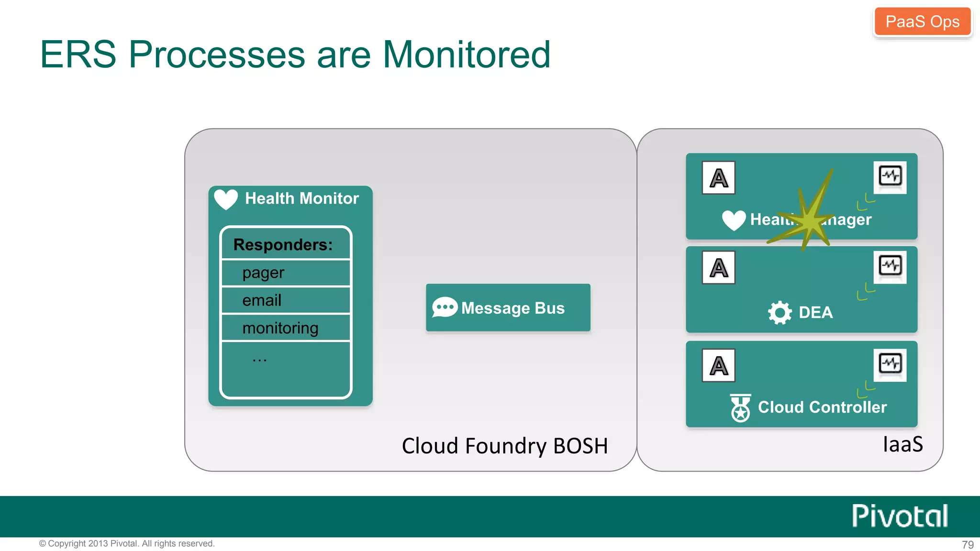Select the pager responder row
Screen dimensions: 980x551
point(286,273)
